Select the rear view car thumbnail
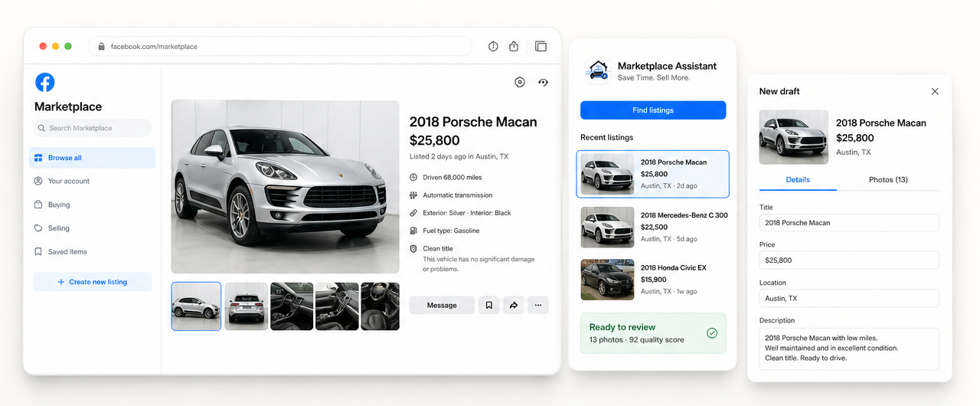 point(247,306)
